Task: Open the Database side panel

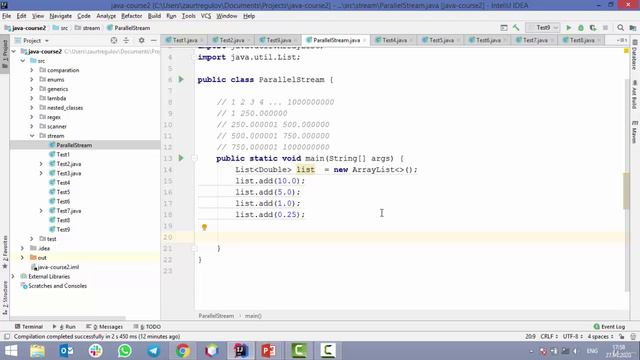Action: [635, 55]
